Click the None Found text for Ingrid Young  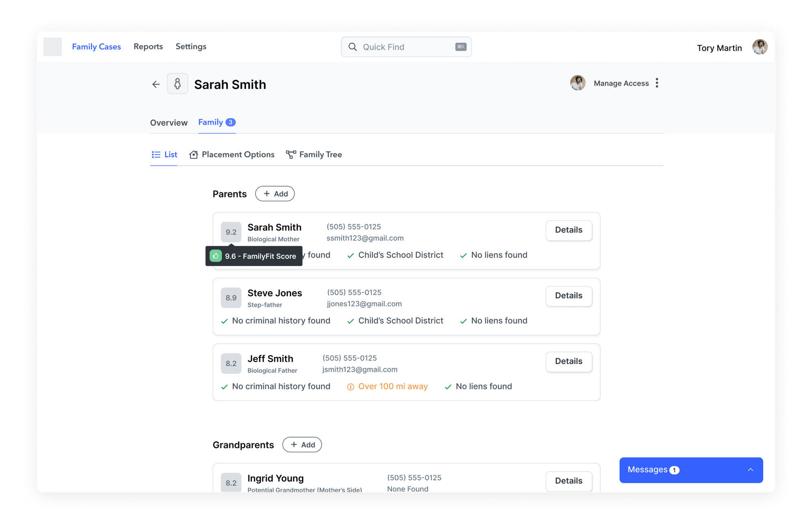click(408, 489)
